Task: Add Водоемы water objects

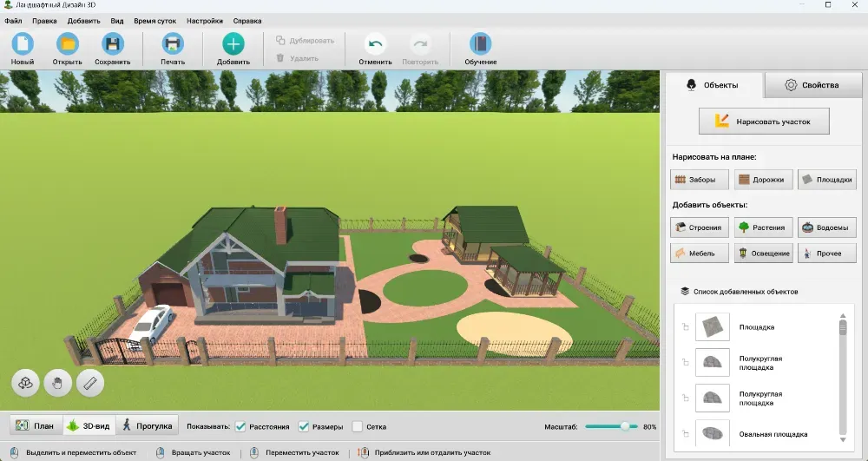Action: [827, 227]
